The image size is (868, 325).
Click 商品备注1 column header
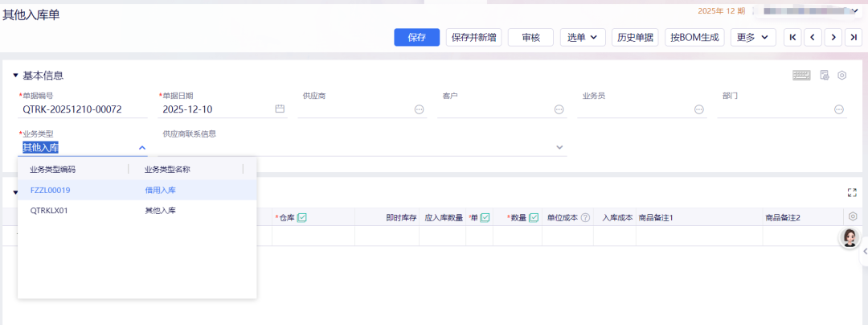click(656, 217)
